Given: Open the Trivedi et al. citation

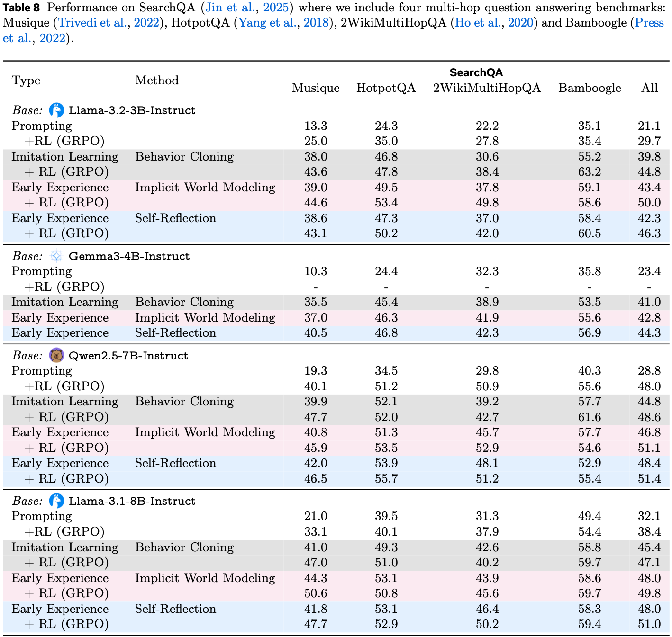Looking at the screenshot, I should tap(93, 23).
